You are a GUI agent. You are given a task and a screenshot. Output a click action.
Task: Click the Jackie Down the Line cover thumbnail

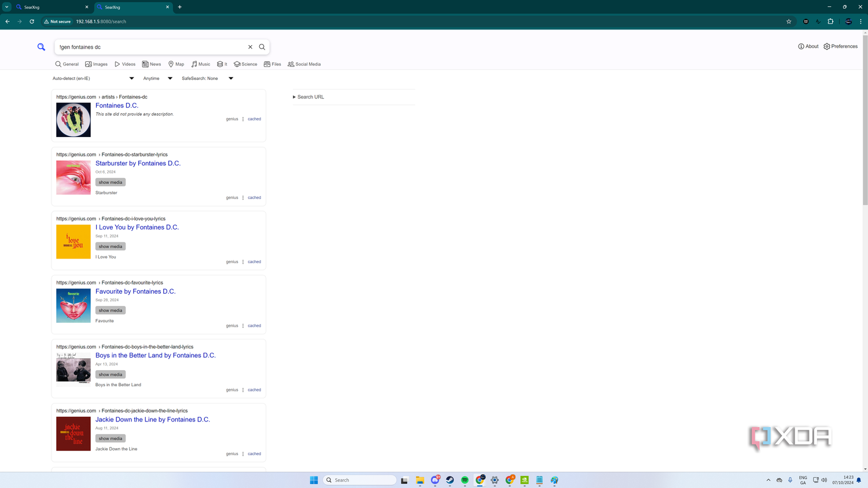click(x=73, y=434)
